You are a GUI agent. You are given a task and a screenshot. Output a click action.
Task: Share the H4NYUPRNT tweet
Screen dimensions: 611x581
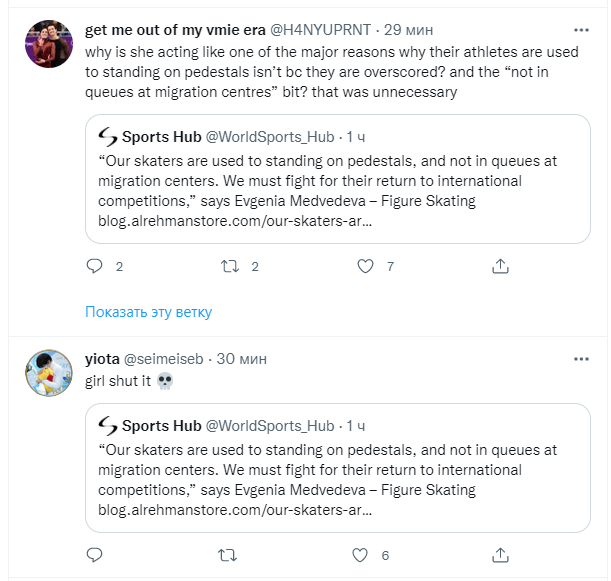pos(500,267)
